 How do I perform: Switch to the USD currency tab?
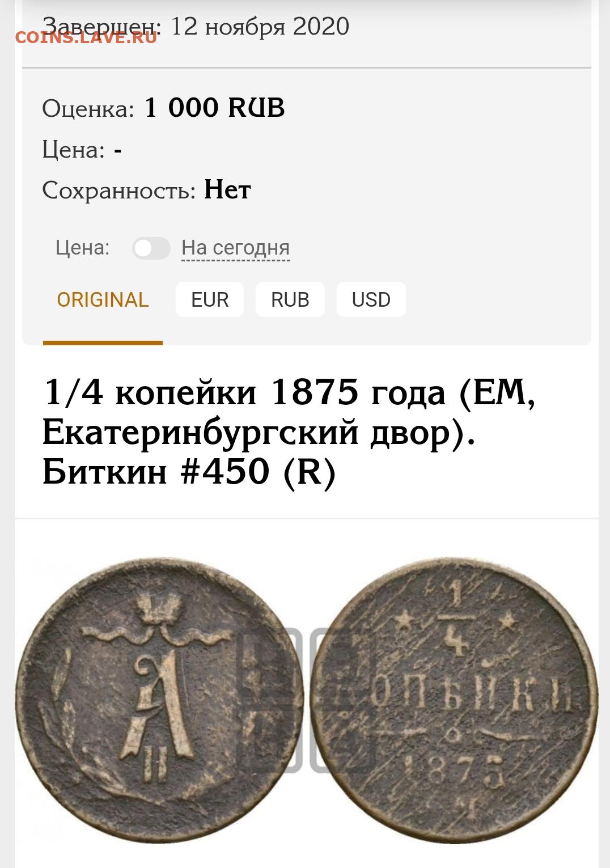click(x=371, y=299)
